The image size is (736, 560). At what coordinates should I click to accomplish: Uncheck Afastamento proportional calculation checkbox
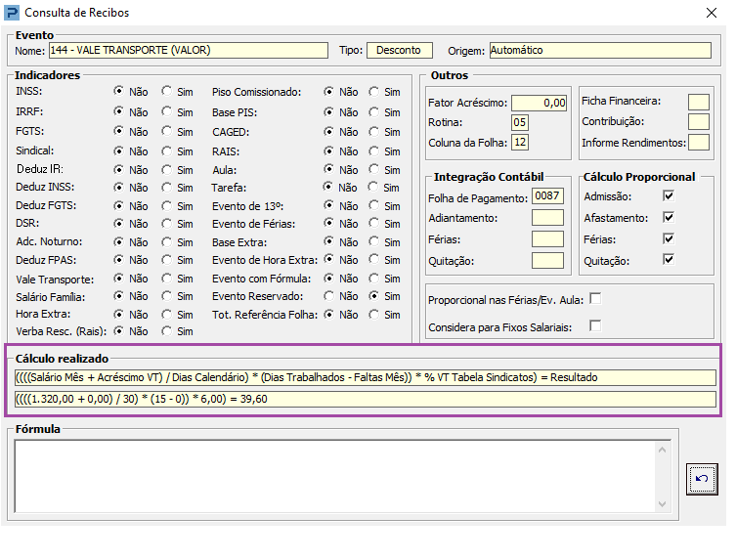[x=669, y=217]
